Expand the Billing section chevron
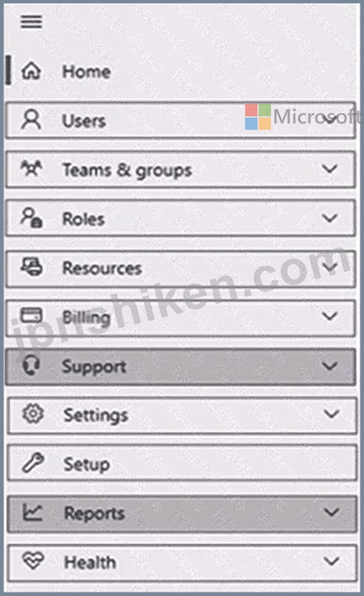This screenshot has height=596, width=364. 330,316
